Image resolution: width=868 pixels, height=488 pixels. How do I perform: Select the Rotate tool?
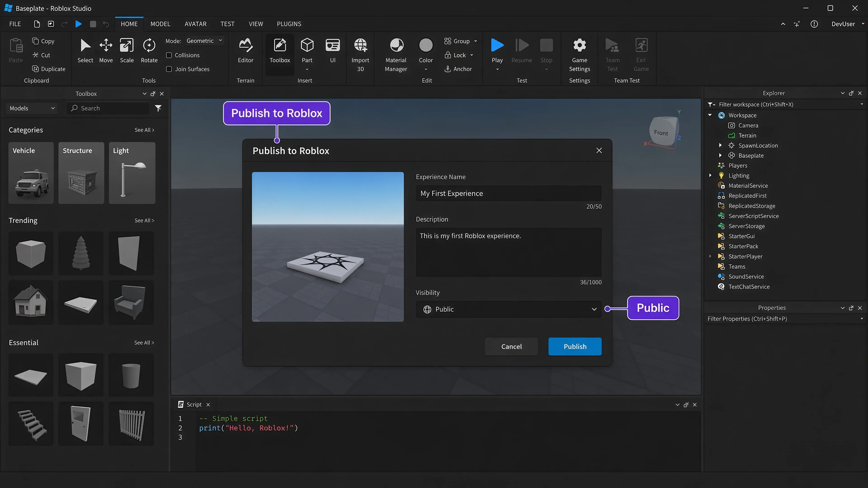pyautogui.click(x=149, y=51)
